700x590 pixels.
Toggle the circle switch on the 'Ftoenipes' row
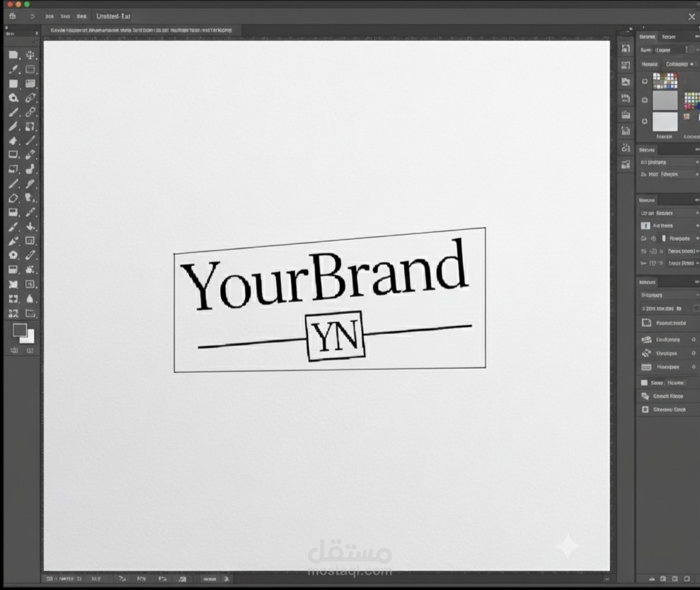[x=694, y=367]
